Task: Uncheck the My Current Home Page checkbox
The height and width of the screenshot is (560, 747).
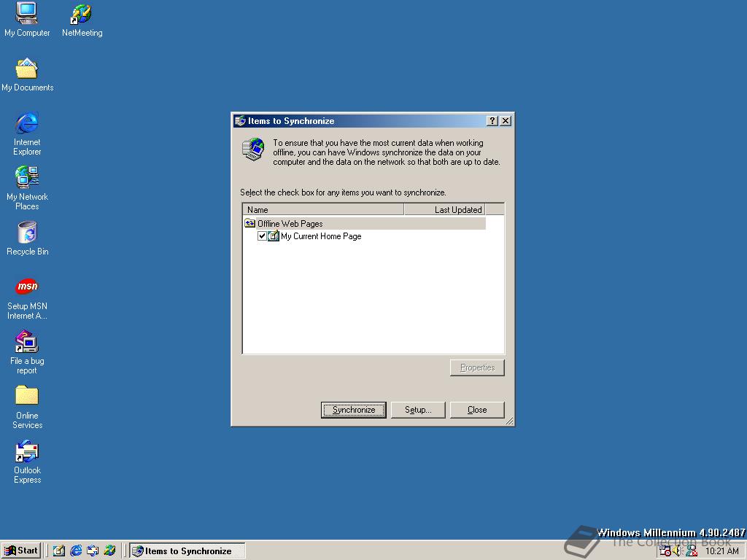Action: (x=262, y=236)
